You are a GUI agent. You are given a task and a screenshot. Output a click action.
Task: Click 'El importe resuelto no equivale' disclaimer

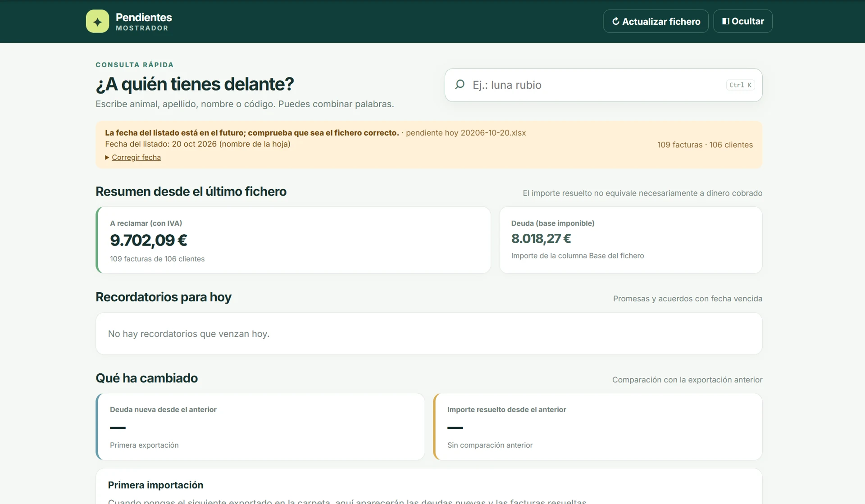[x=642, y=193]
